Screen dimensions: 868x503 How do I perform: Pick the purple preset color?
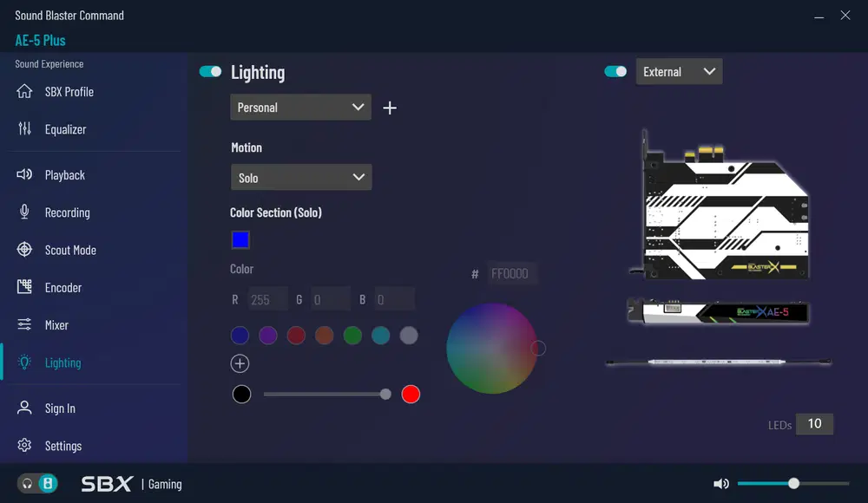(x=268, y=336)
